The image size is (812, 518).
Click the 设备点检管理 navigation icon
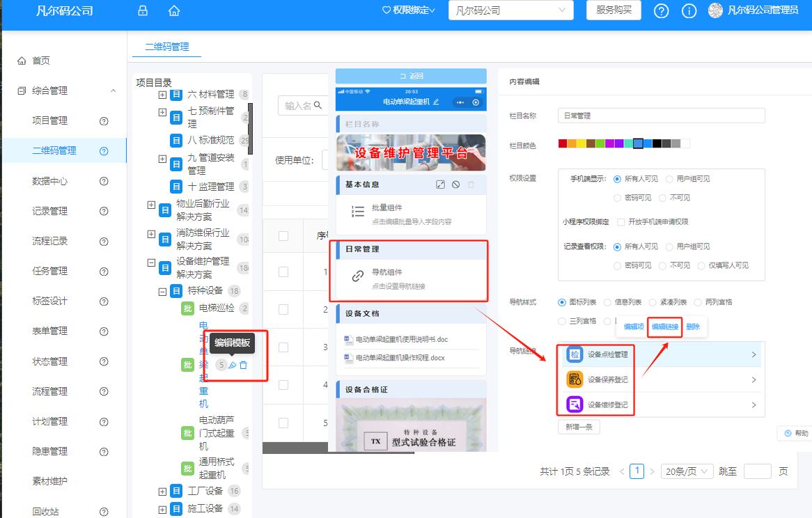(574, 354)
